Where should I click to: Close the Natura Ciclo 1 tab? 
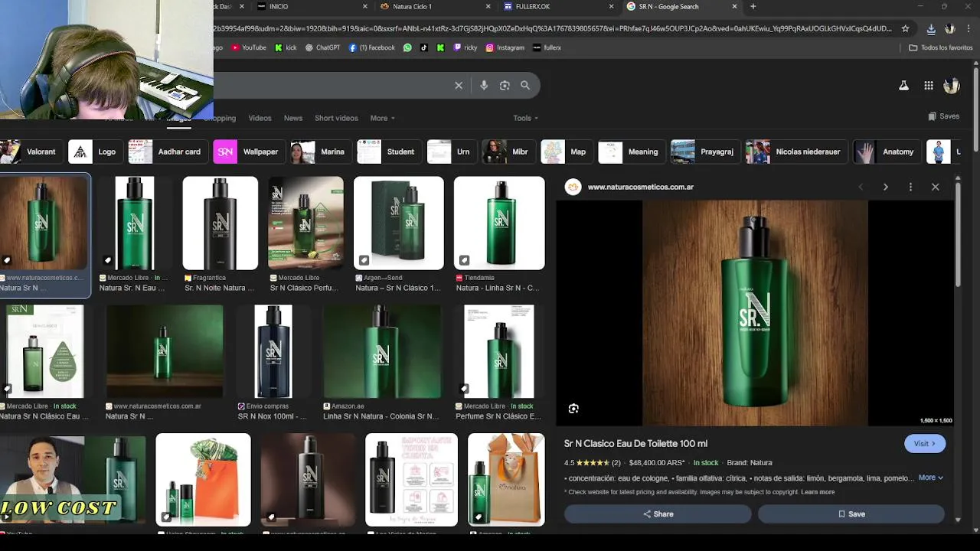click(488, 6)
